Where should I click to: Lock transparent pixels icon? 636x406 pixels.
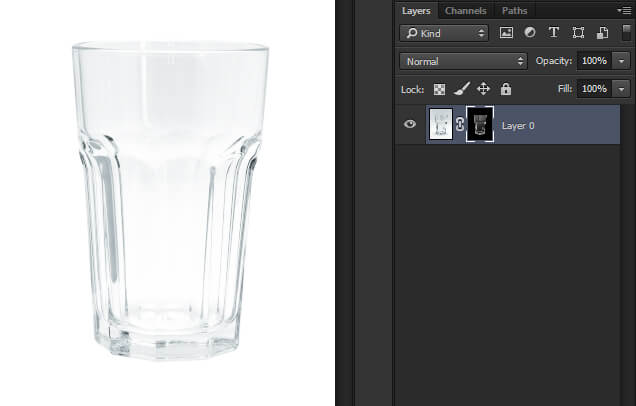pos(439,89)
